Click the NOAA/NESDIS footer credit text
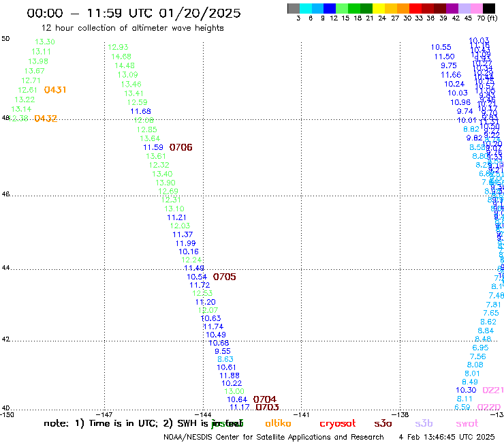 [274, 437]
